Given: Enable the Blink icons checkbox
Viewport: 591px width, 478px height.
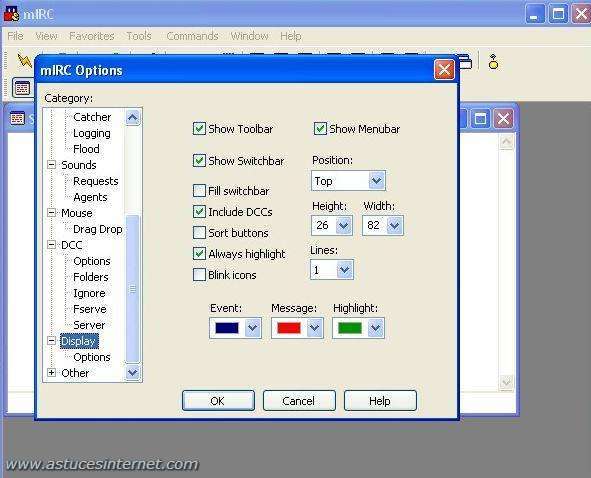Looking at the screenshot, I should 199,274.
